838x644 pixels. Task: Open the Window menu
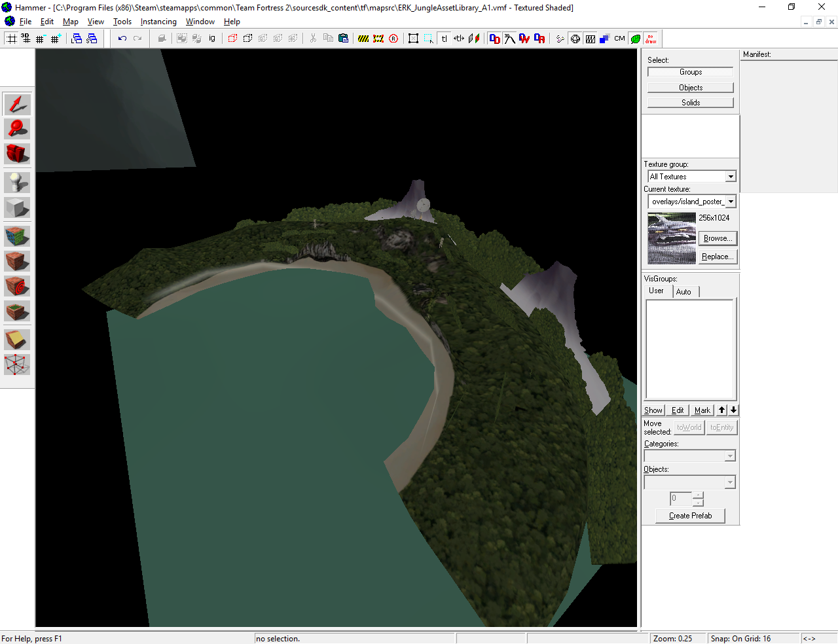(x=200, y=22)
